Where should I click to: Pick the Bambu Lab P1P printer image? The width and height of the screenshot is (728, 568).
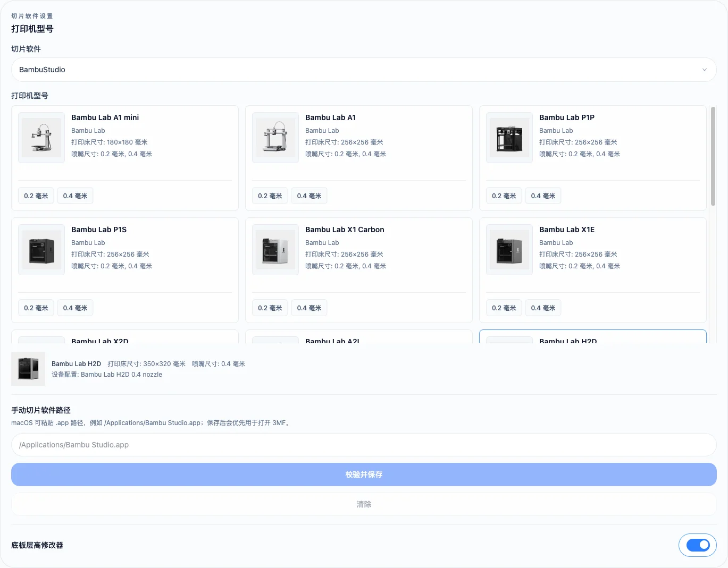coord(509,138)
